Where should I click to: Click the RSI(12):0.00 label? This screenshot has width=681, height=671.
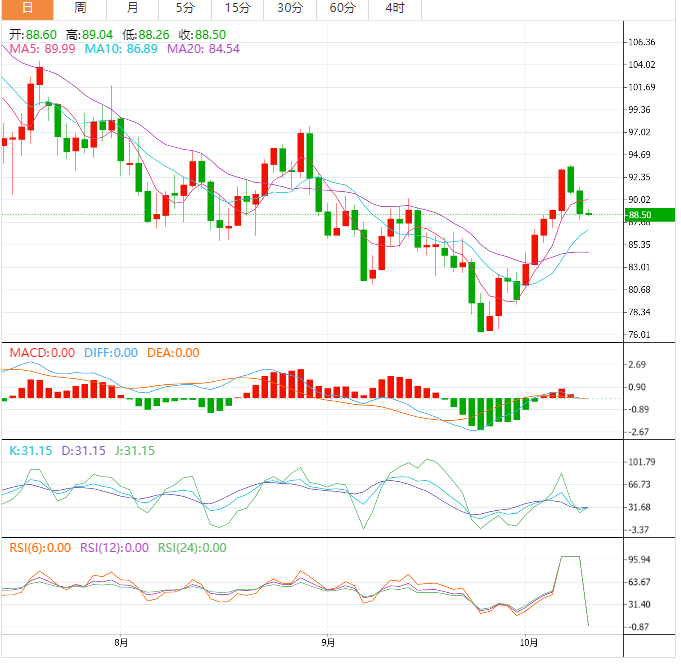[114, 548]
